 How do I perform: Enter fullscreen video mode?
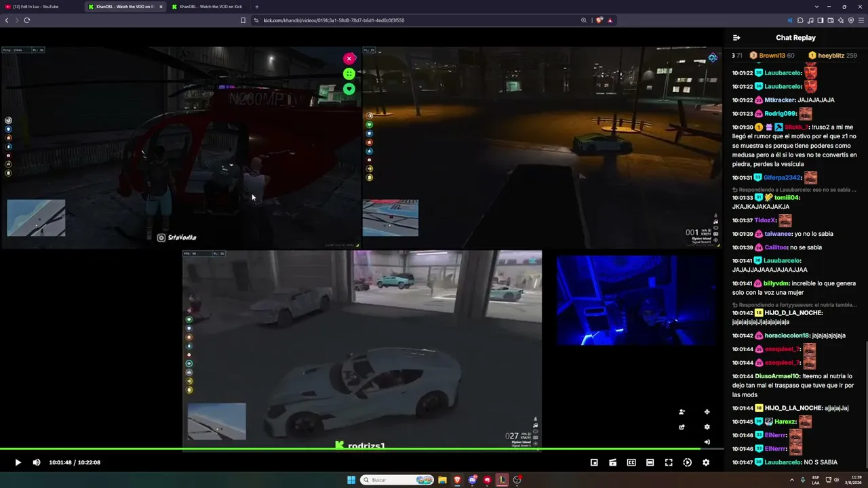click(669, 462)
